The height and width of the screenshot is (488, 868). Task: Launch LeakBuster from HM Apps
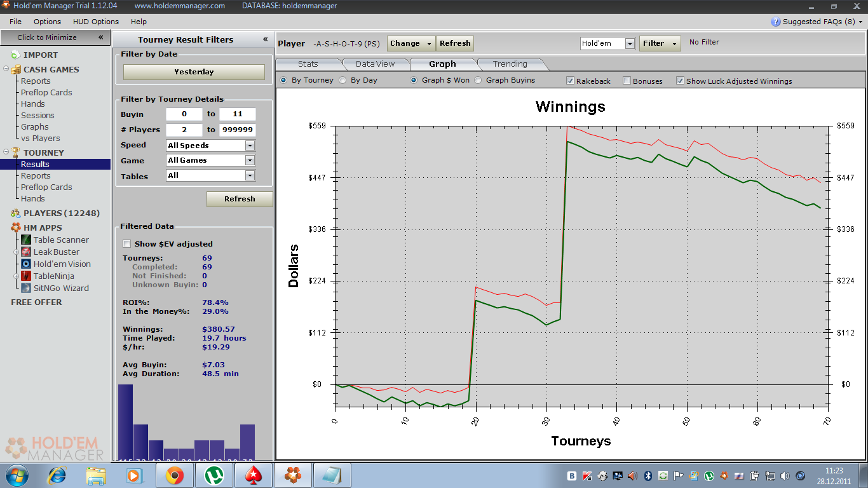(x=26, y=252)
